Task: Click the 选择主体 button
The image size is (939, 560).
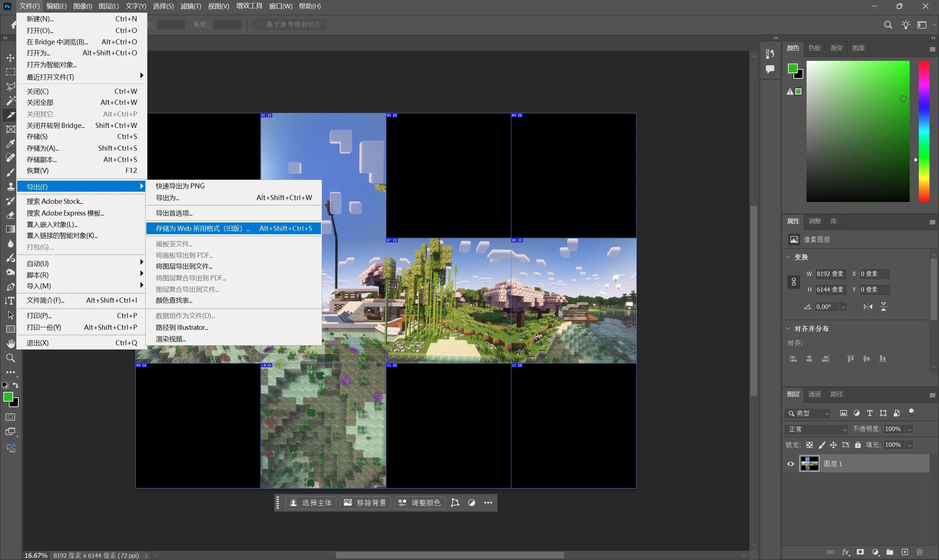Action: click(311, 503)
